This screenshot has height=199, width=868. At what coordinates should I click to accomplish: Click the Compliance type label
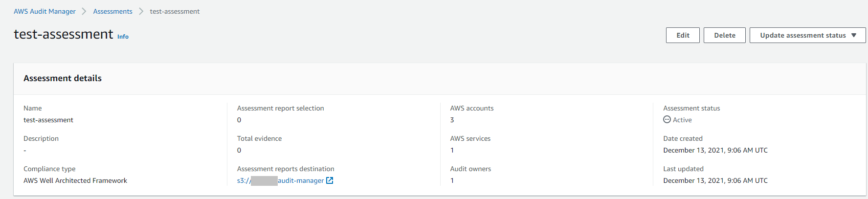[49, 169]
